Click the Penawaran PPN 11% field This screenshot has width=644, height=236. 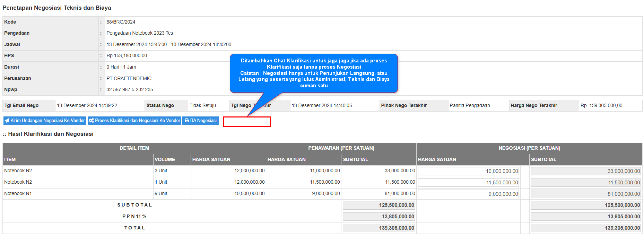[x=378, y=217]
